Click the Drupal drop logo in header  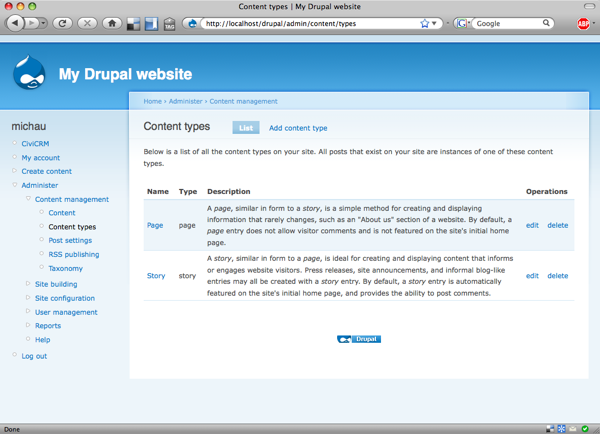click(29, 73)
